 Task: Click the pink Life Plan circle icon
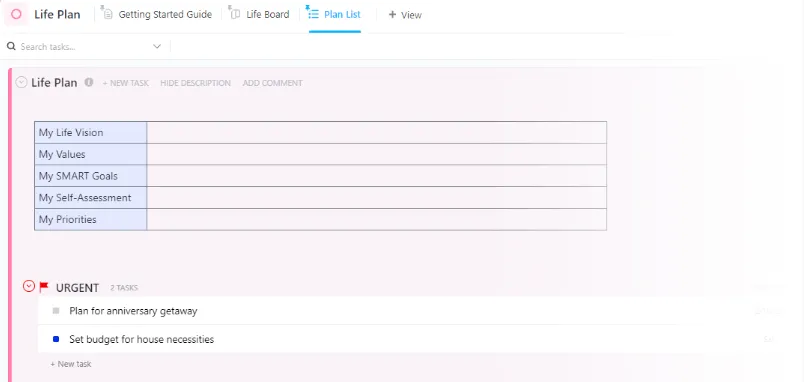[x=16, y=14]
